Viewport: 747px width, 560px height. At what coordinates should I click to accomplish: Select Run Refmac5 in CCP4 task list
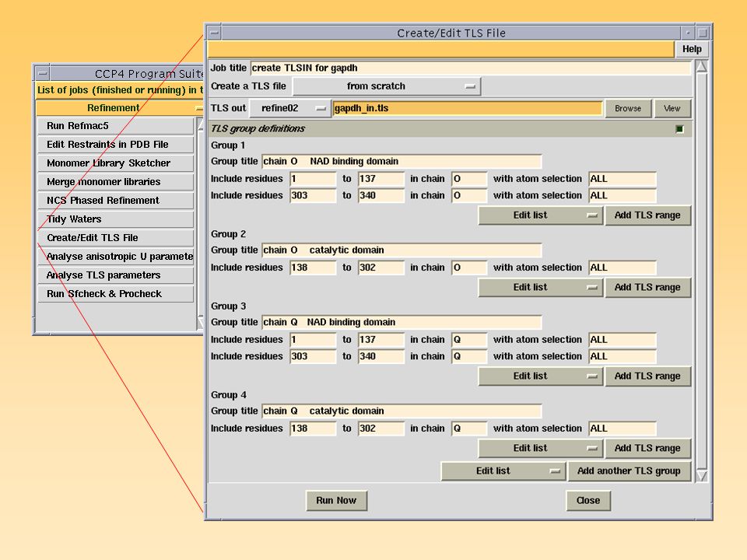[116, 126]
